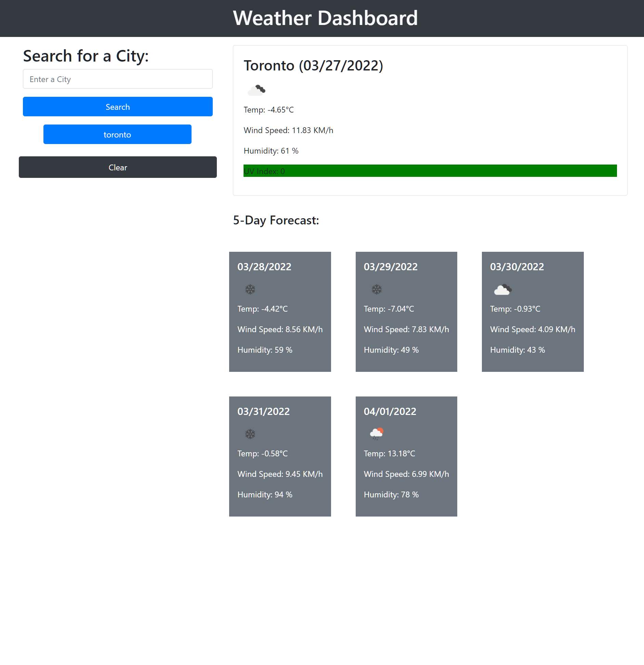This screenshot has height=665, width=644.
Task: Click the blue Search button
Action: tap(118, 107)
